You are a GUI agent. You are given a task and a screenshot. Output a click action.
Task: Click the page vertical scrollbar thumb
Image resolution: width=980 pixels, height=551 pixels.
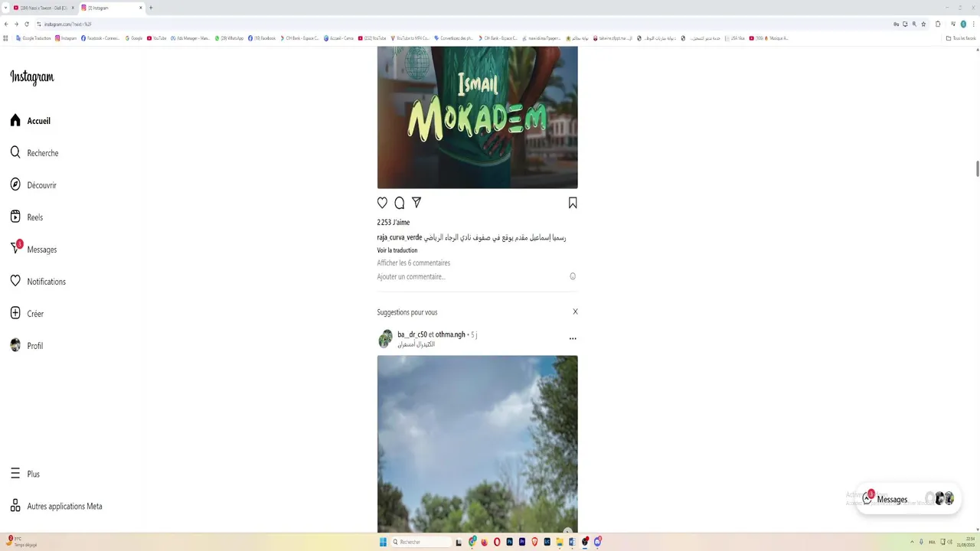tap(977, 169)
